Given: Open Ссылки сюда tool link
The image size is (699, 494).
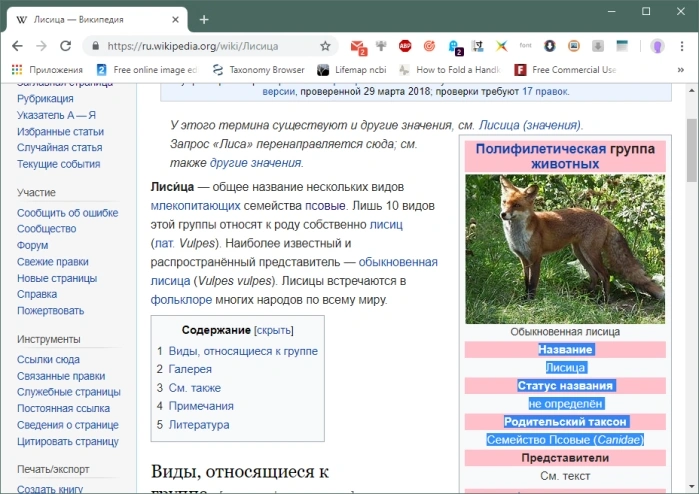Looking at the screenshot, I should 48,359.
